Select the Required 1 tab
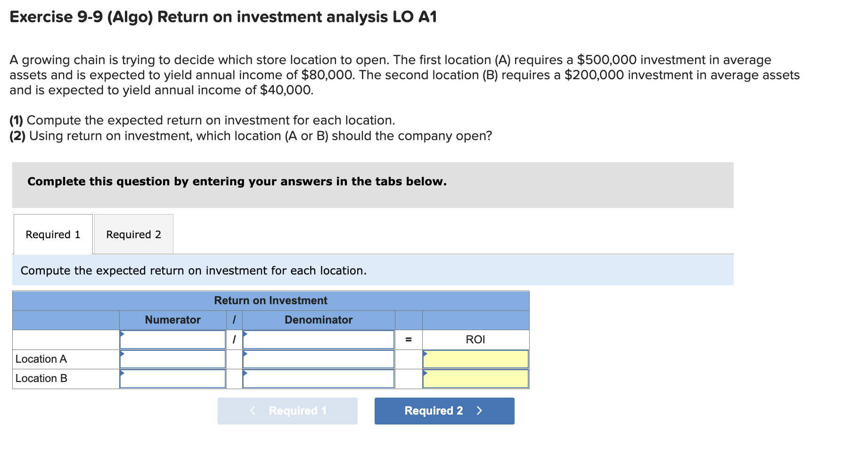The height and width of the screenshot is (449, 868). pos(53,234)
